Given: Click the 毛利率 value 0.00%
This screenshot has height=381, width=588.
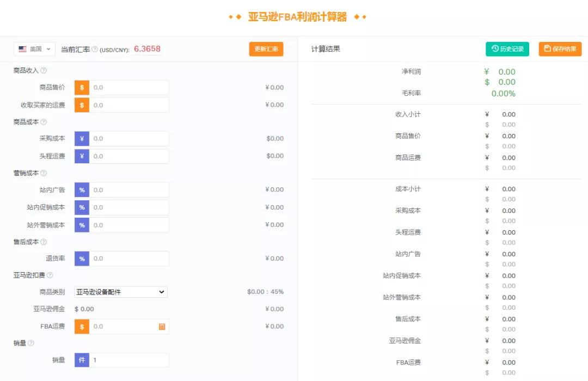Looking at the screenshot, I should tap(503, 94).
